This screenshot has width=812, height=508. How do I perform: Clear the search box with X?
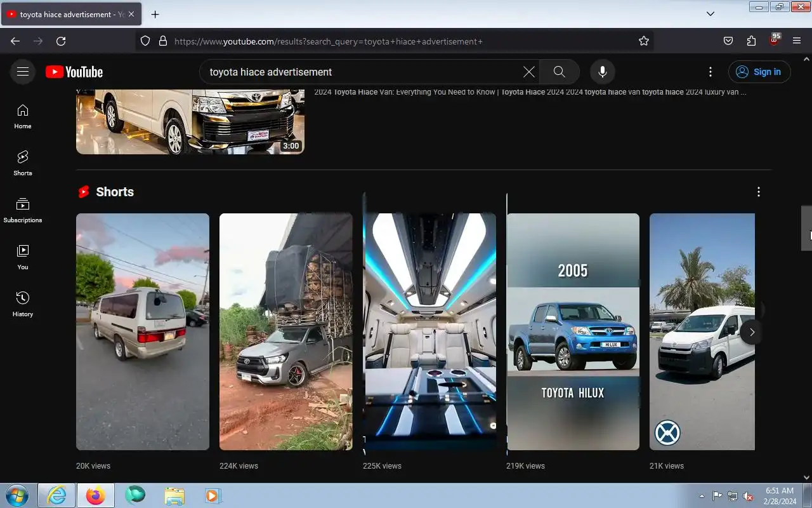coord(528,72)
